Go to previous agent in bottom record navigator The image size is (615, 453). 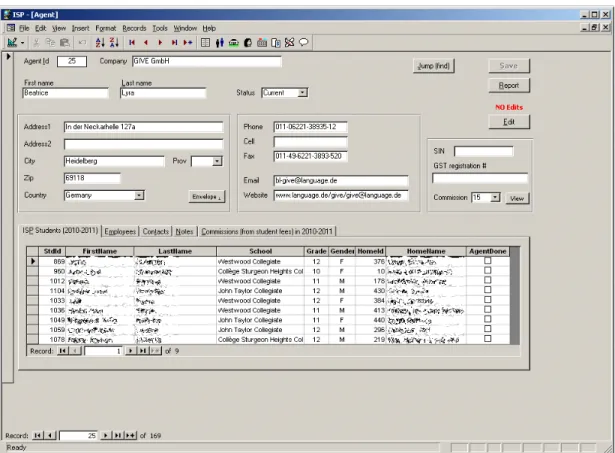pos(50,435)
